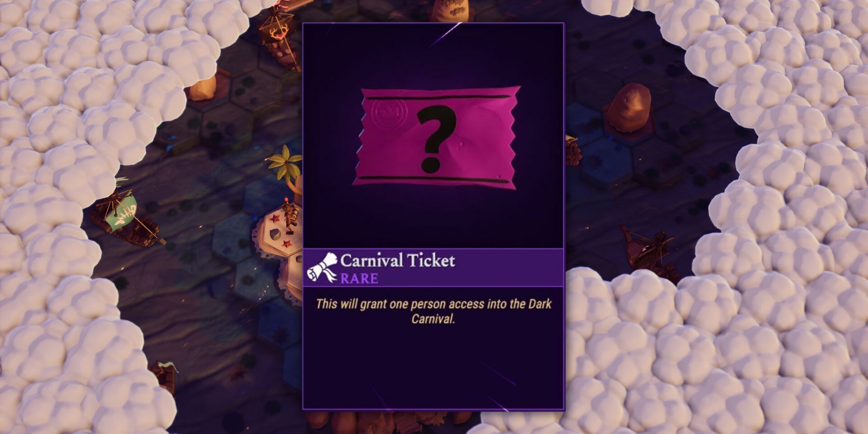The height and width of the screenshot is (434, 868).
Task: Click the black question mark on the ticket
Action: tap(436, 140)
